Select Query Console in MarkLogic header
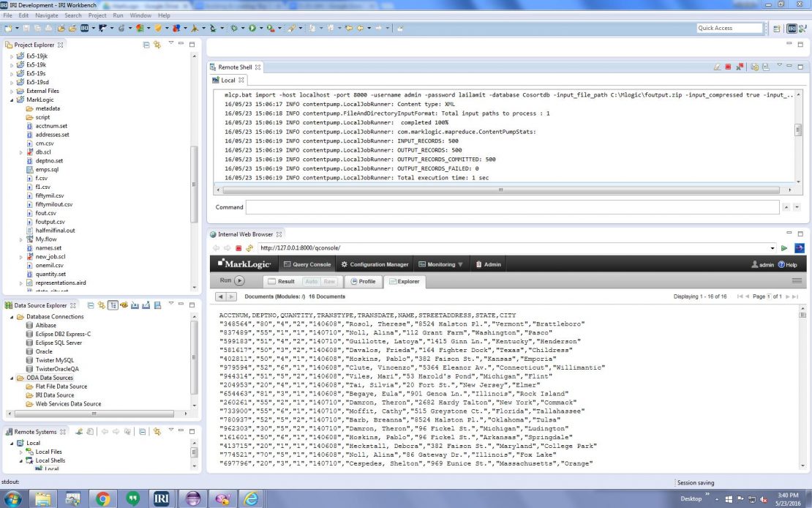 [x=307, y=264]
